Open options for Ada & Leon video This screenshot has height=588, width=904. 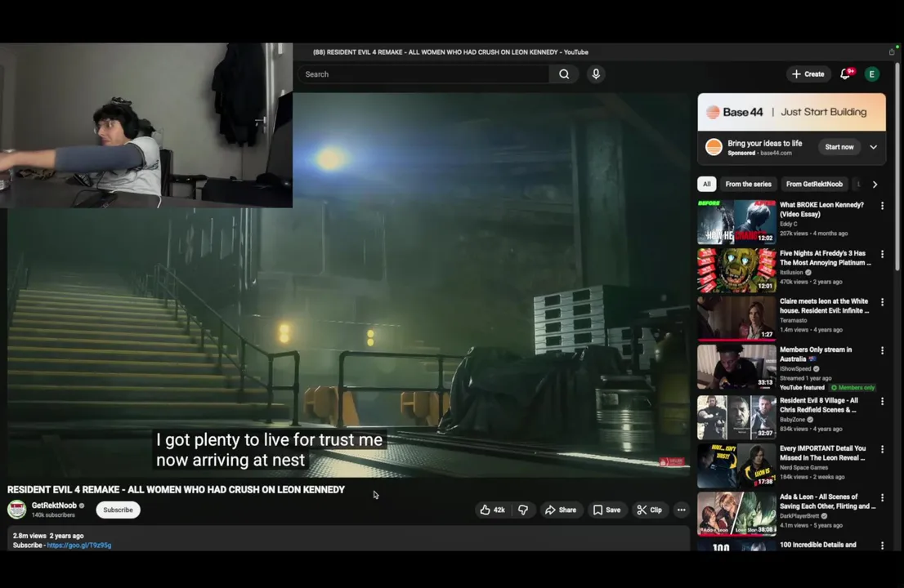pyautogui.click(x=882, y=497)
